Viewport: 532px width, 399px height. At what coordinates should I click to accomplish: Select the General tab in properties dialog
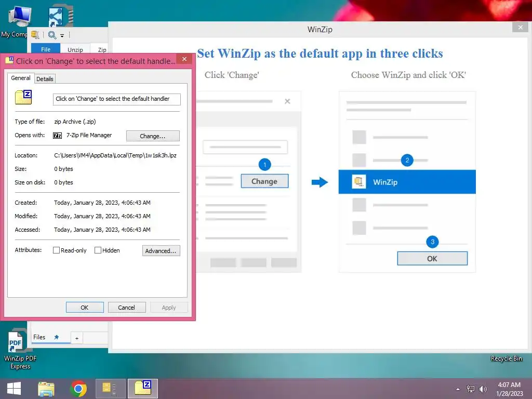tap(21, 78)
